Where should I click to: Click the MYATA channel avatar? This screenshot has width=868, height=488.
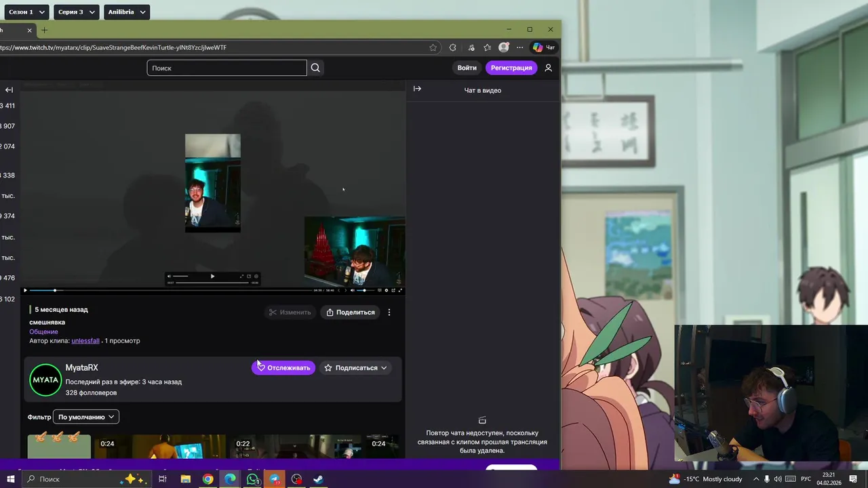45,380
